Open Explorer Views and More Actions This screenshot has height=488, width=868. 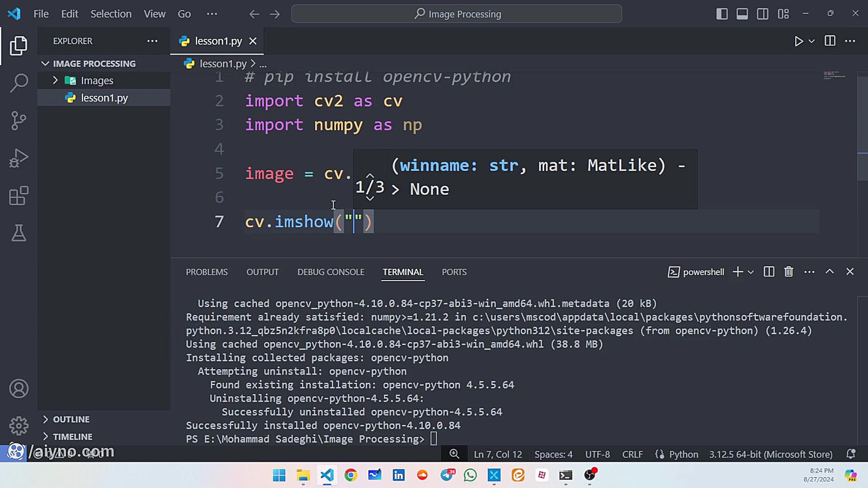(152, 41)
